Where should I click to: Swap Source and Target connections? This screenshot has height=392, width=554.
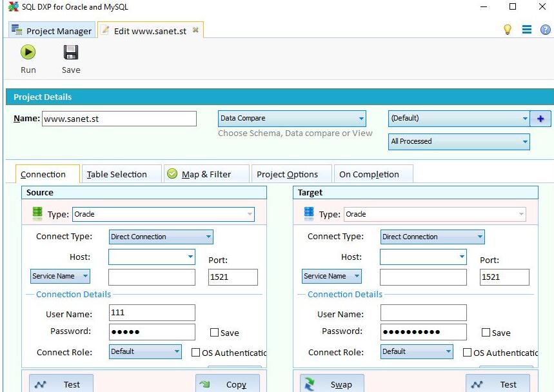[x=331, y=384]
